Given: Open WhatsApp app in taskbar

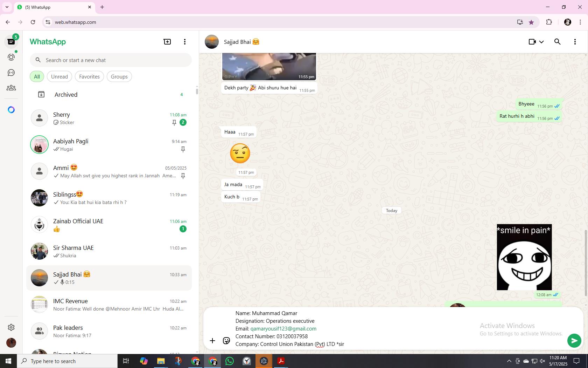Looking at the screenshot, I should [x=230, y=361].
